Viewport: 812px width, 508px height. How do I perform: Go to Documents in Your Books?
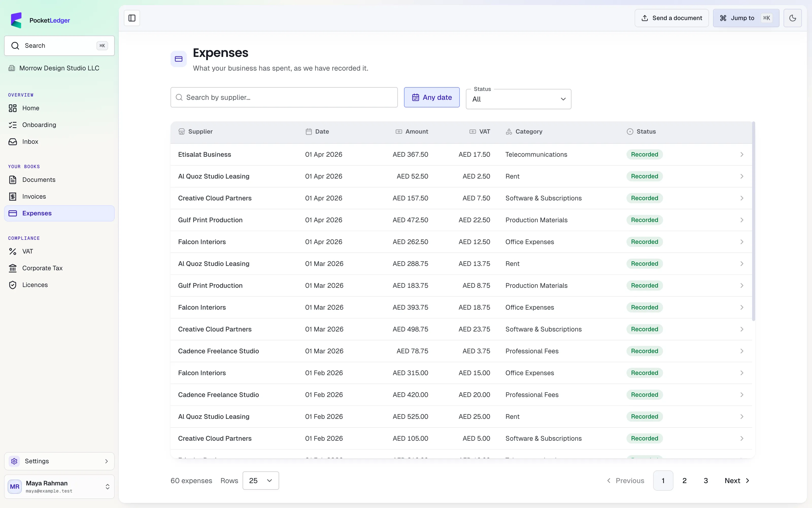click(59, 180)
